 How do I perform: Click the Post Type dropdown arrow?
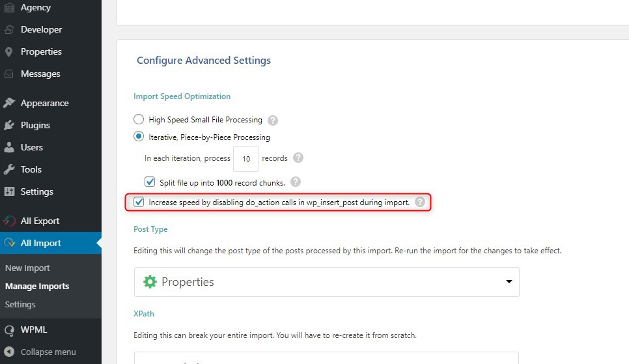tap(509, 282)
